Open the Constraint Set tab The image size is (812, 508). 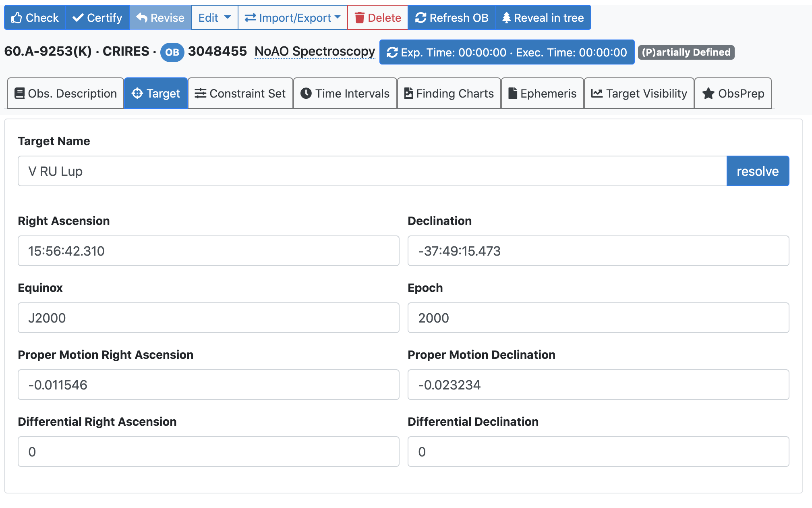point(240,94)
